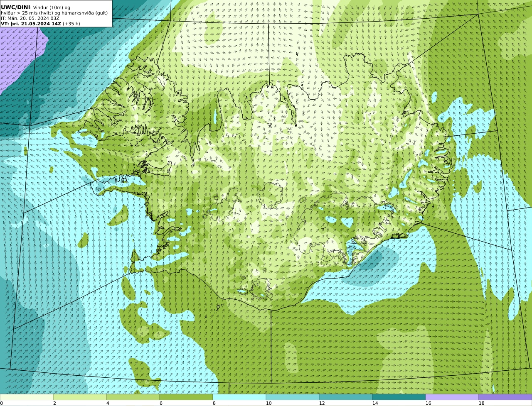This screenshot has height=406, width=532.
Task: Select the 6–8 m/s olive green swatch
Action: click(186, 397)
